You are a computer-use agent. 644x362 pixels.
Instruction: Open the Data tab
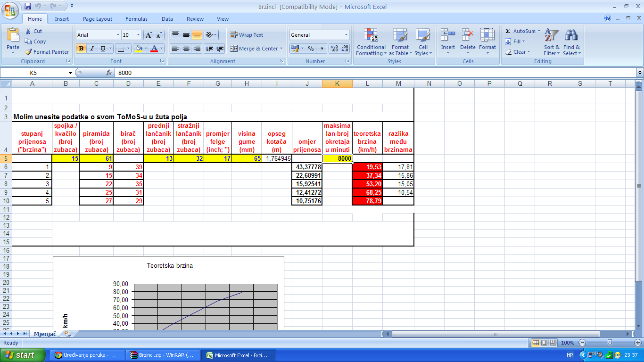click(x=167, y=19)
